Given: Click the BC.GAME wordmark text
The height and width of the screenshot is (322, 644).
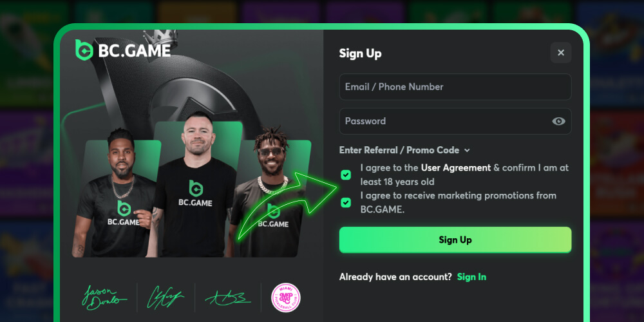Looking at the screenshot, I should click(x=135, y=50).
